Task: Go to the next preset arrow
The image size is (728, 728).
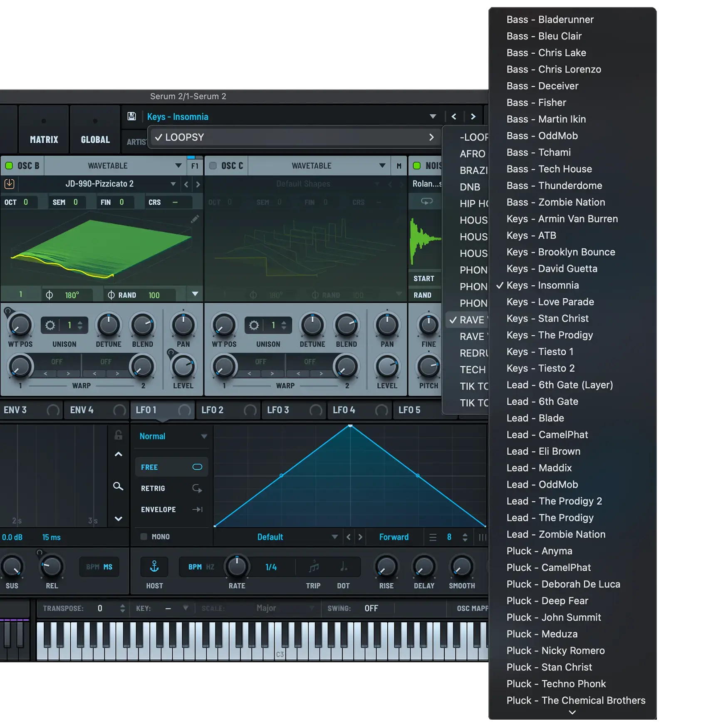Action: point(473,116)
